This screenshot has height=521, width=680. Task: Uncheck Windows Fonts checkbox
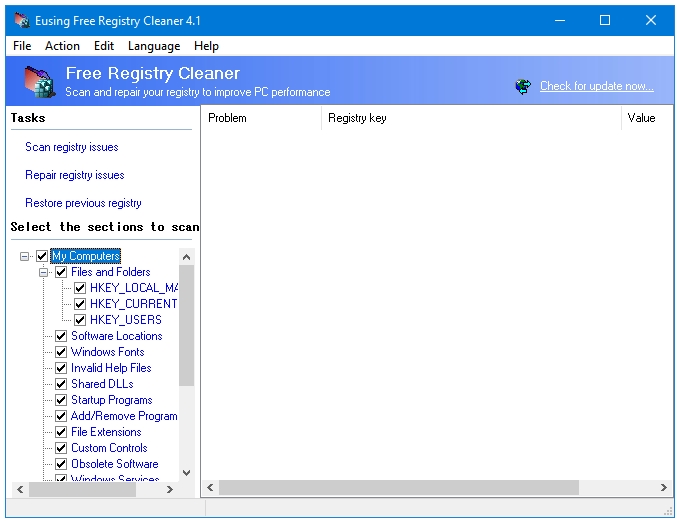click(61, 352)
